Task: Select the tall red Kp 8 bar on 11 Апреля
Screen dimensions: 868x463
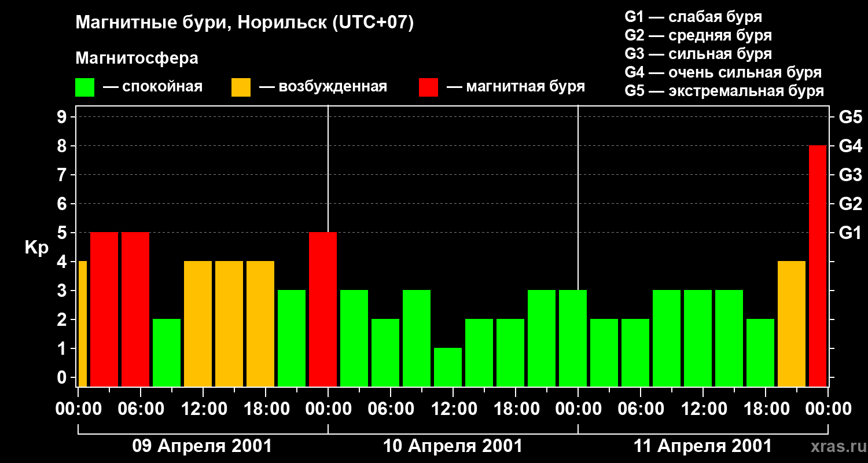Action: pos(818,266)
